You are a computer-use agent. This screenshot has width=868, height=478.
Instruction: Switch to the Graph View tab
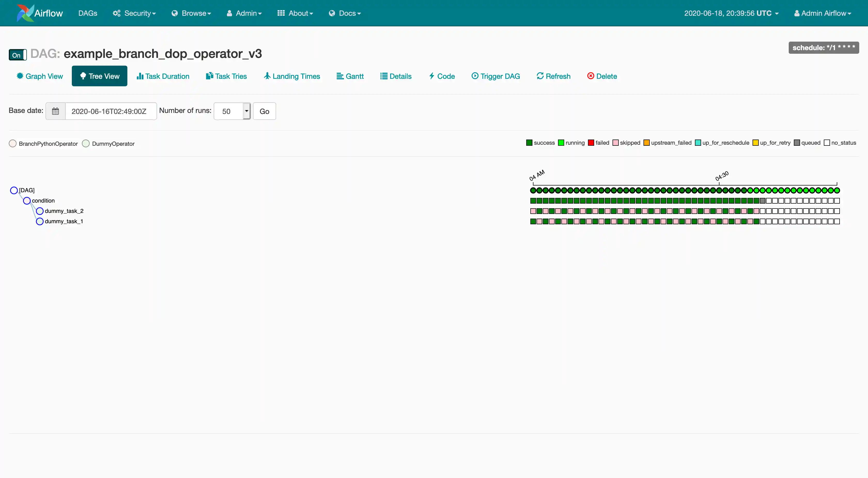click(x=40, y=76)
